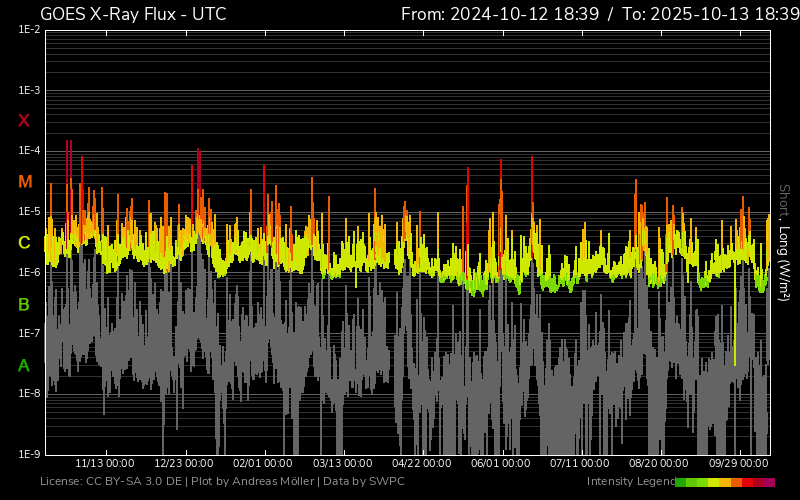Click the Intensity Legend text label
The image size is (800, 500).
pyautogui.click(x=629, y=482)
